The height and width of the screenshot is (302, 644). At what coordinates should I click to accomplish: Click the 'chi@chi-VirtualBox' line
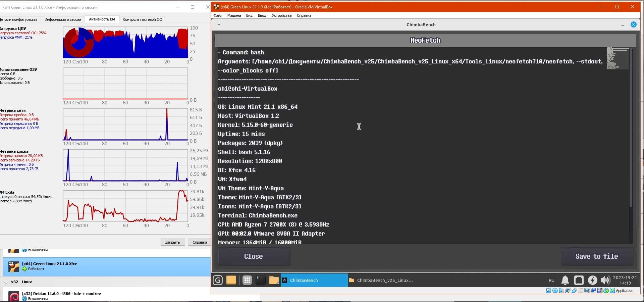248,89
